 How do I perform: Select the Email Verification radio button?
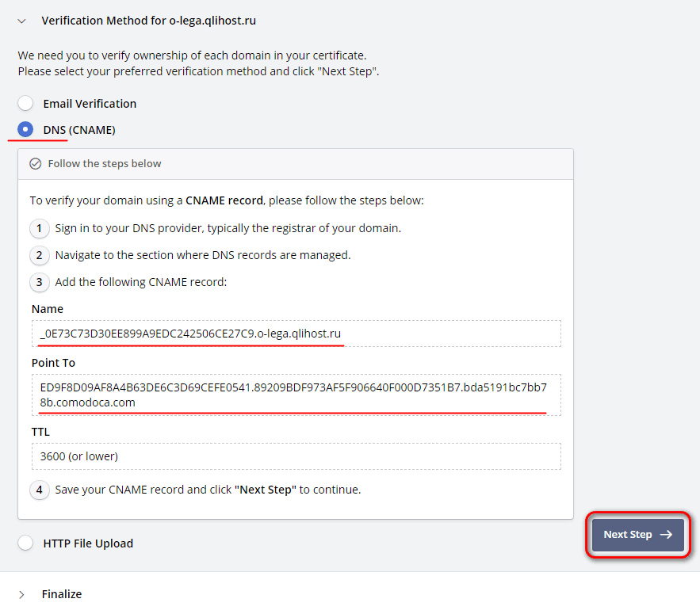(x=25, y=103)
